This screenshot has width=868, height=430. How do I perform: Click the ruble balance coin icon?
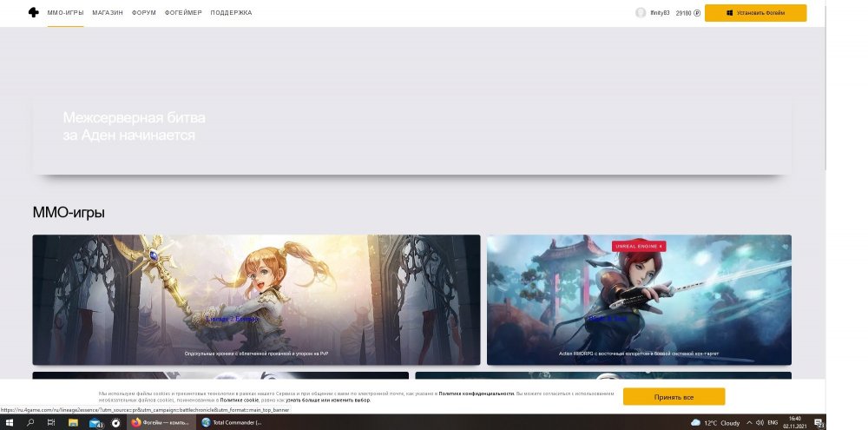(697, 13)
